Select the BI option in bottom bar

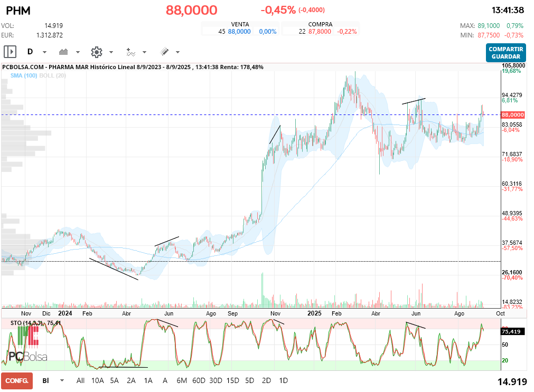click(x=45, y=381)
